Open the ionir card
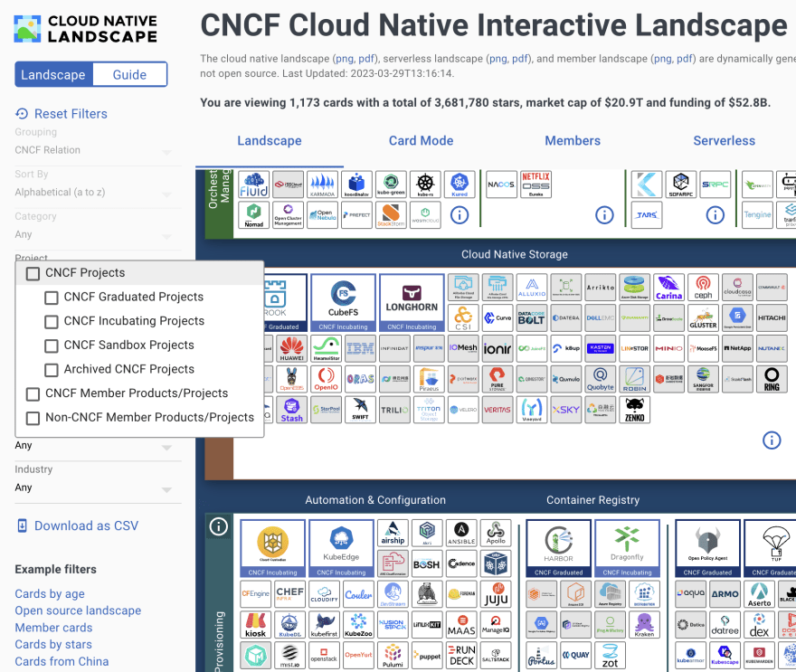796x672 pixels. [497, 348]
